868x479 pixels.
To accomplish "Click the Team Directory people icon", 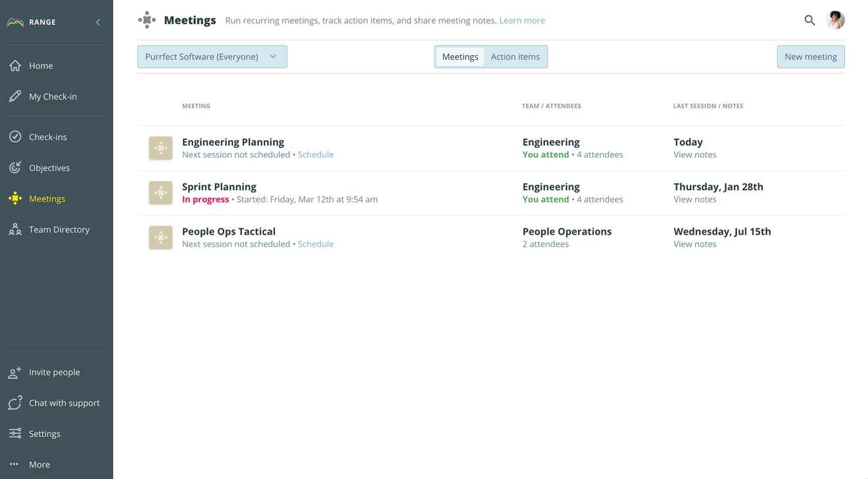I will (15, 229).
